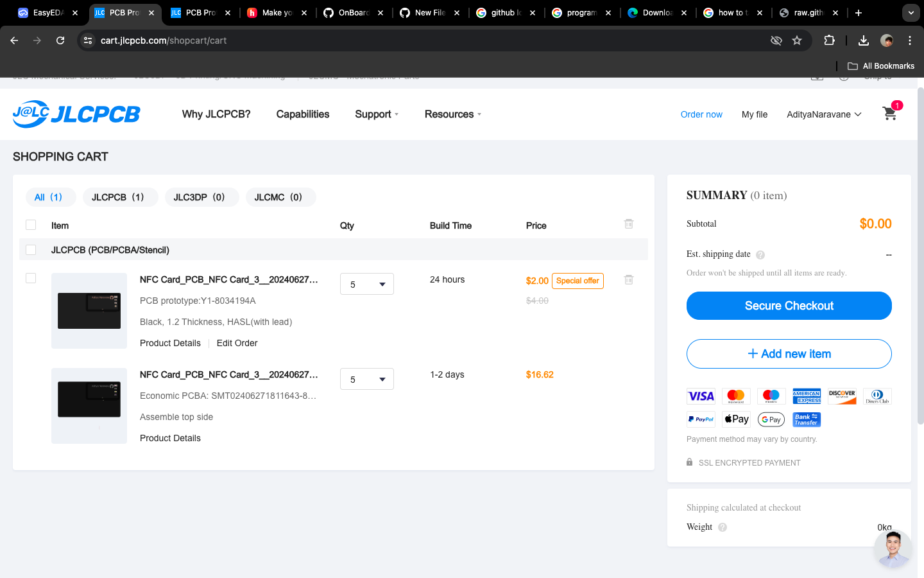
Task: Select the JLCMC (0) cart tab
Action: coord(280,197)
